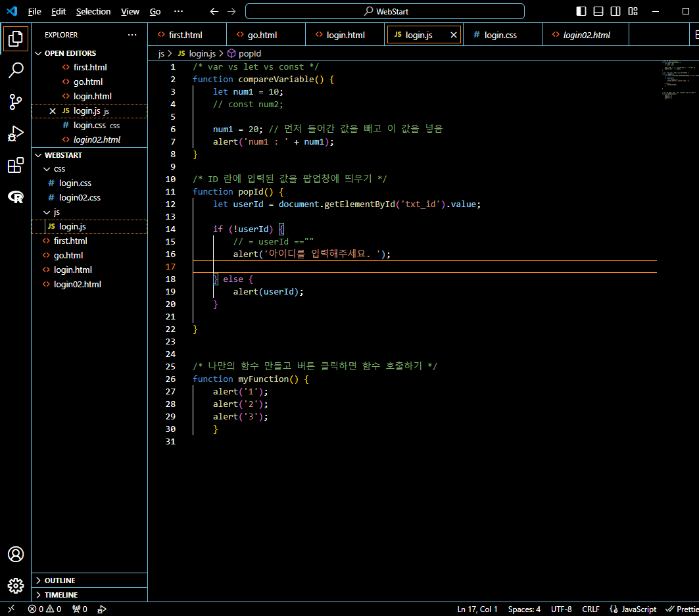Switch to the login.css tab

pos(503,35)
